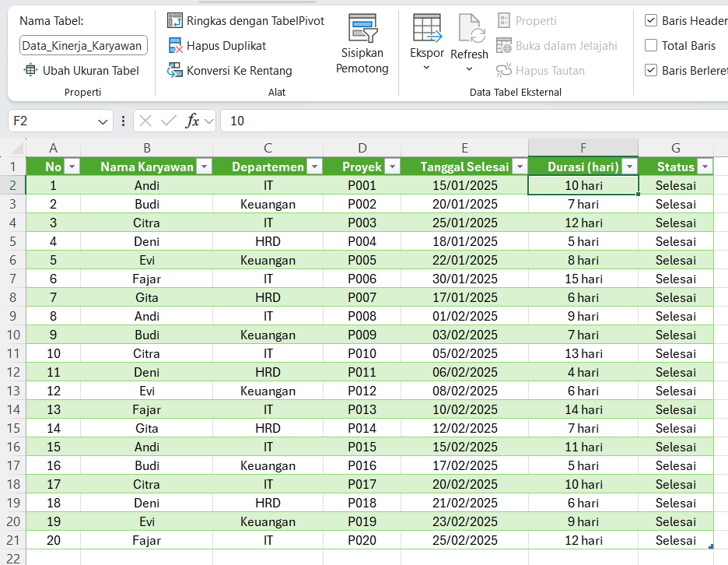Click the Refresh icon

pyautogui.click(x=471, y=29)
